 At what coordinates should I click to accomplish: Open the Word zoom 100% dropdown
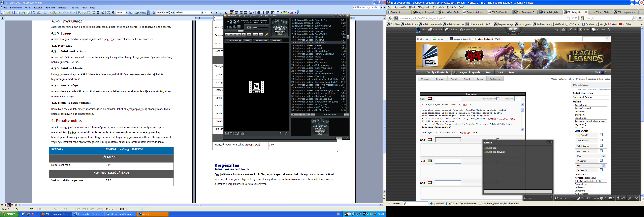(x=127, y=13)
